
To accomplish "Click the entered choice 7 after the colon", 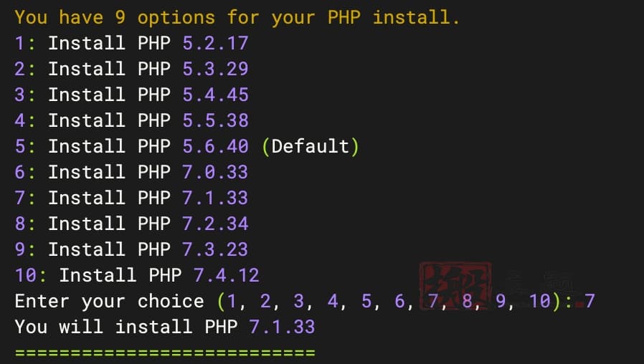I will [x=589, y=301].
